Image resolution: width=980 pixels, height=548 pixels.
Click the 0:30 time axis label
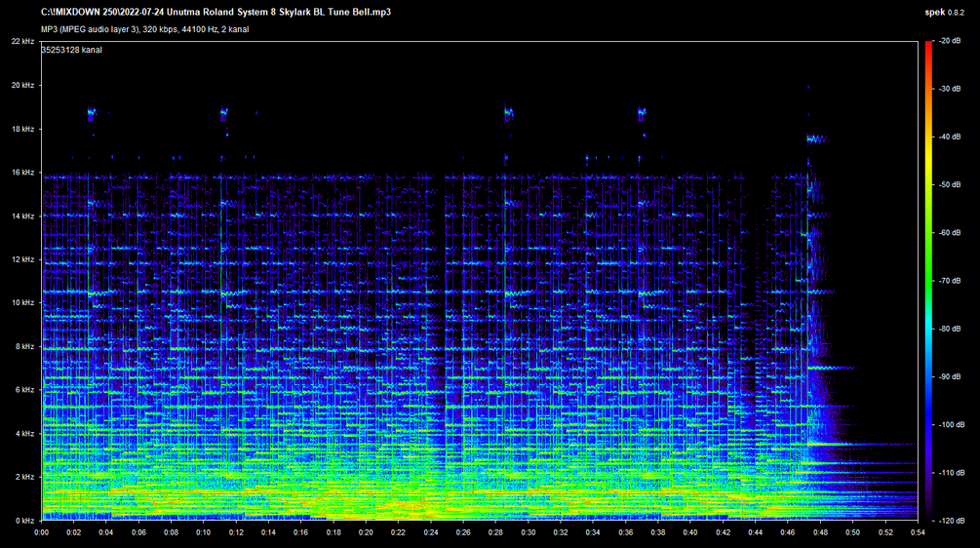coord(529,532)
